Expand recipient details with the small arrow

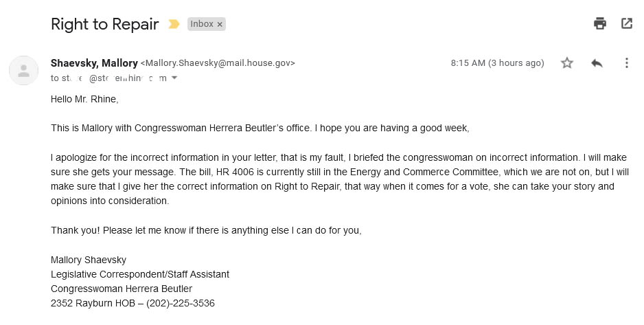click(174, 78)
